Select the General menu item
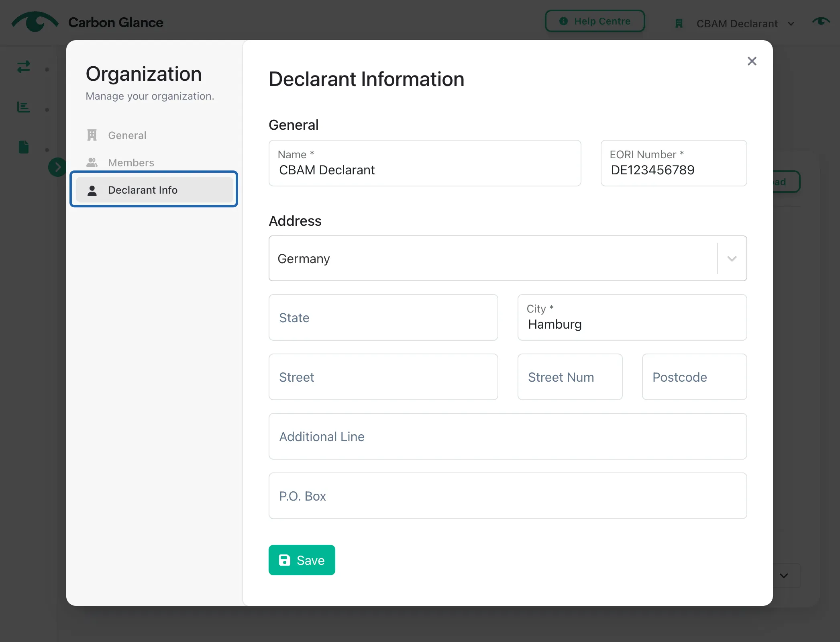This screenshot has height=642, width=840. [x=154, y=135]
